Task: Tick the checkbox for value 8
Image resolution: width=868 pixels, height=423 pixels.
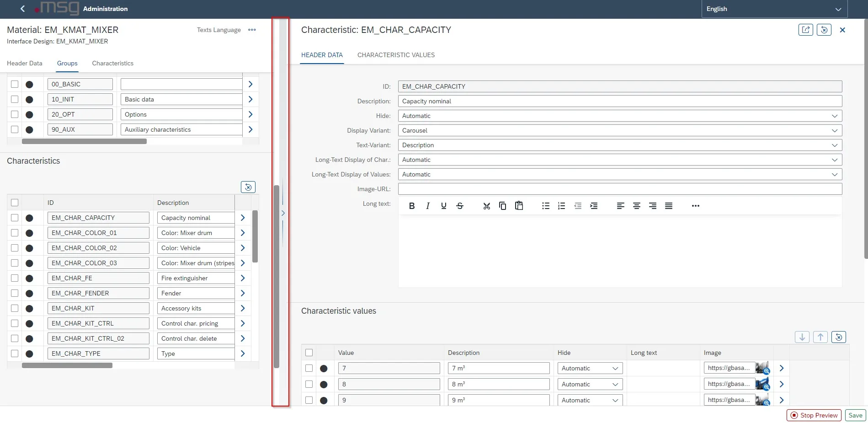Action: pos(309,384)
